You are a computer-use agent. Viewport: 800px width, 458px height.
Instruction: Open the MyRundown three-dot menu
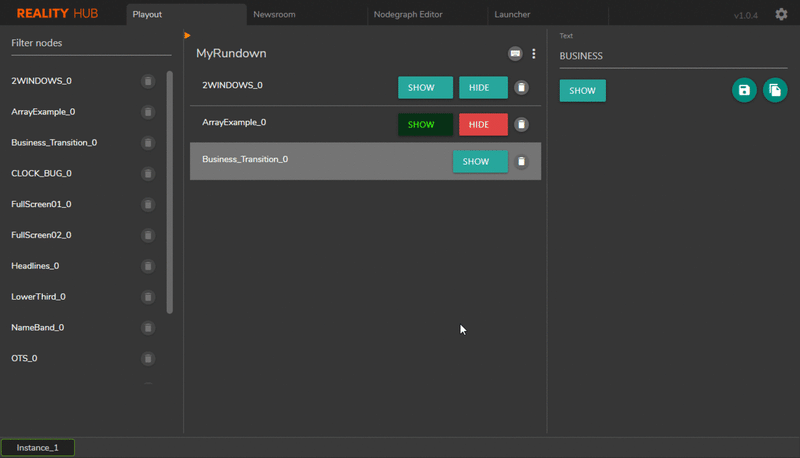[534, 54]
